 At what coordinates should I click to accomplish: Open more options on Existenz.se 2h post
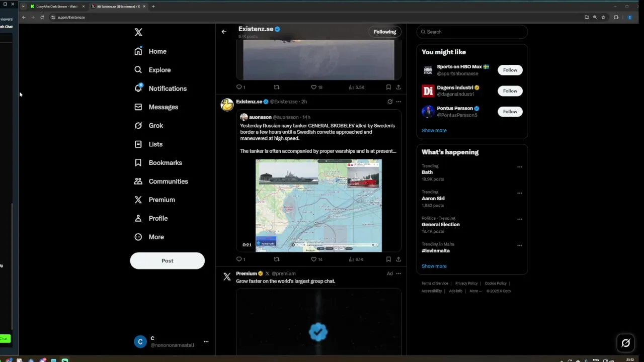pyautogui.click(x=398, y=102)
